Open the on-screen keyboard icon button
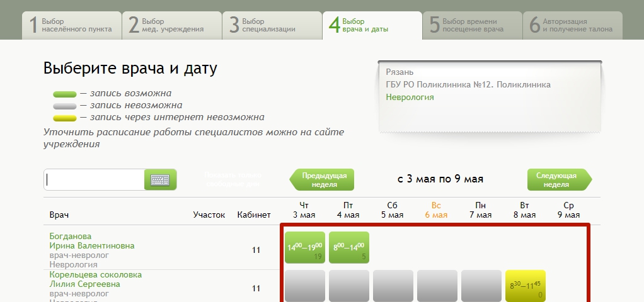 point(160,180)
